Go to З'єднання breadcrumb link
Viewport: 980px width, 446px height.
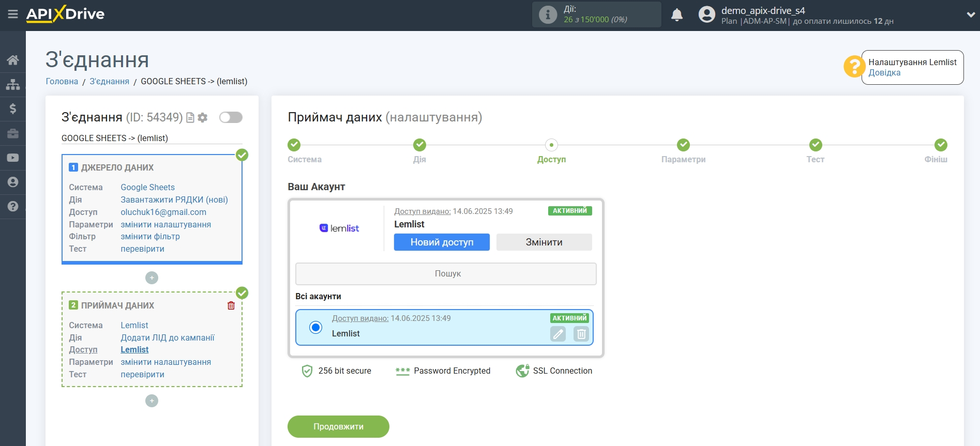coord(110,81)
